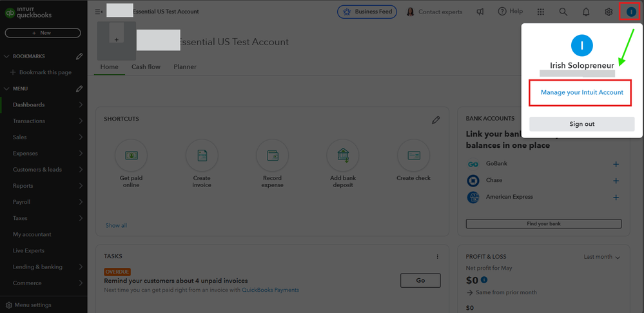Expand the Expenses submenu arrow

coord(81,154)
